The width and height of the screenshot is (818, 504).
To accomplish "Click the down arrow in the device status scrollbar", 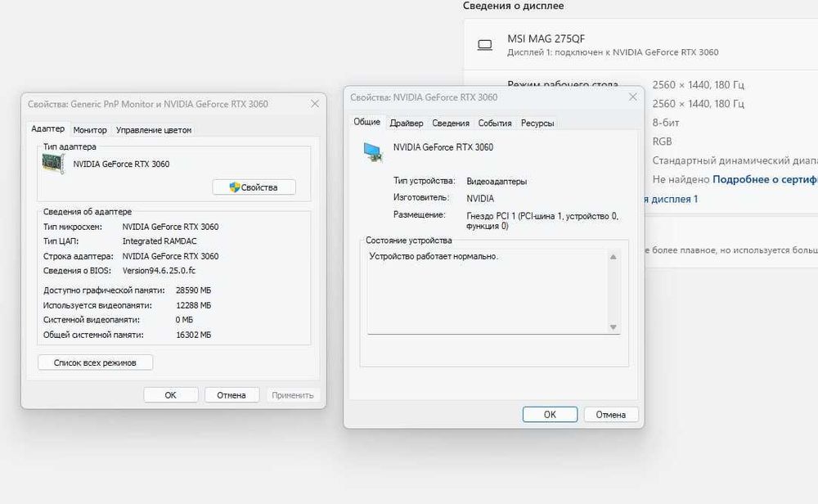I will pyautogui.click(x=613, y=327).
